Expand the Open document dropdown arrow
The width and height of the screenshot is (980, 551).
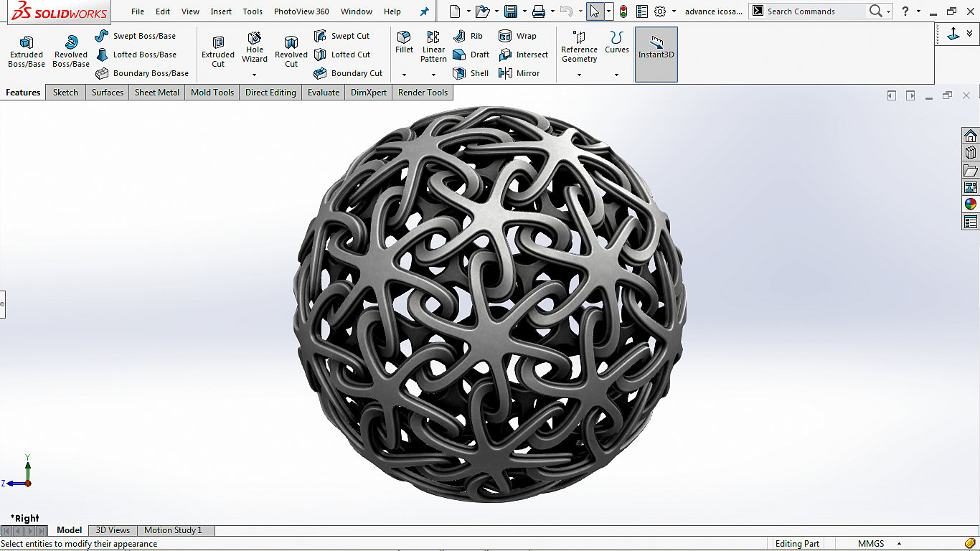coord(496,11)
